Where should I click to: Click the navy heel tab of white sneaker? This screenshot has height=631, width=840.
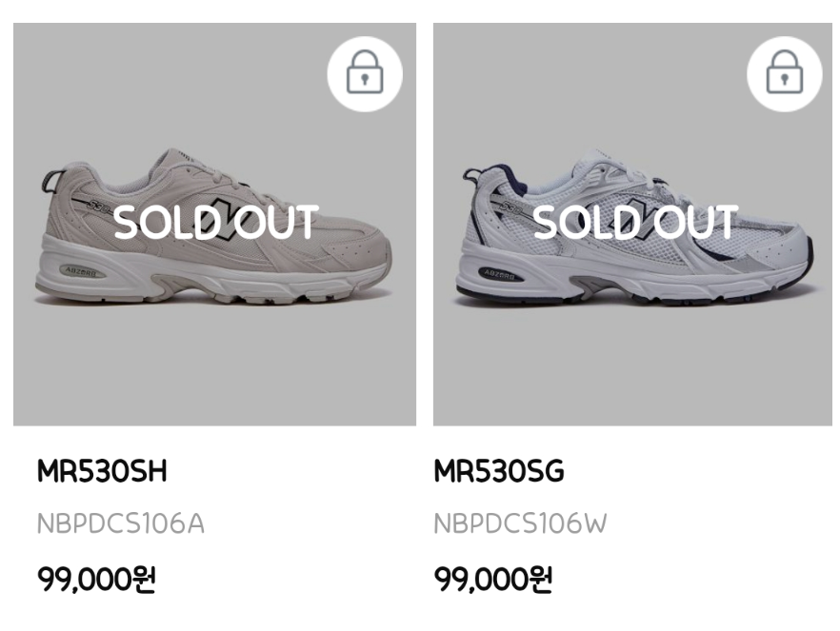tap(472, 177)
